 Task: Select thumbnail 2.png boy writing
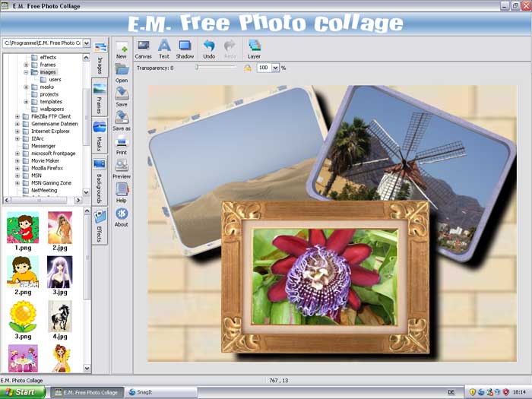pyautogui.click(x=23, y=272)
